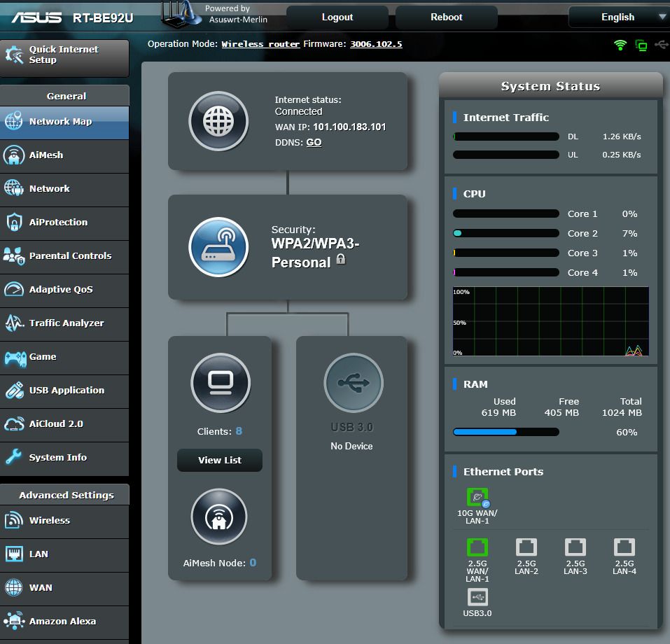Open the DDNS GO link

coord(314,142)
